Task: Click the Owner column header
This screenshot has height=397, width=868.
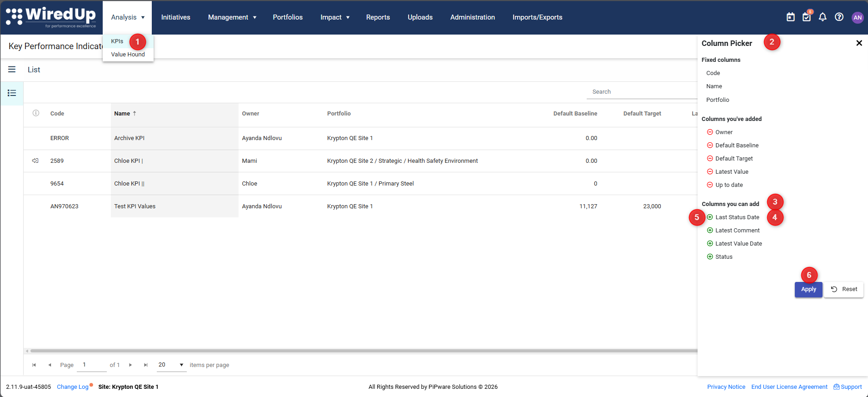Action: point(251,114)
